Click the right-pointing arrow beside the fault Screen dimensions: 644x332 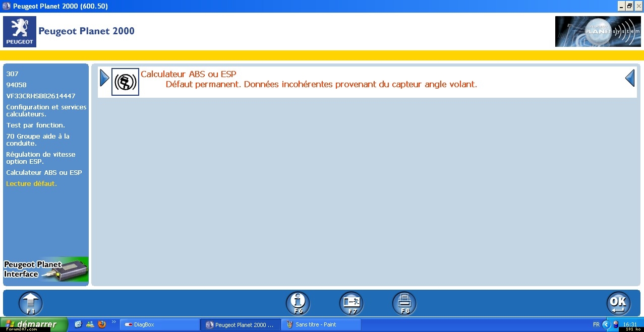click(104, 78)
